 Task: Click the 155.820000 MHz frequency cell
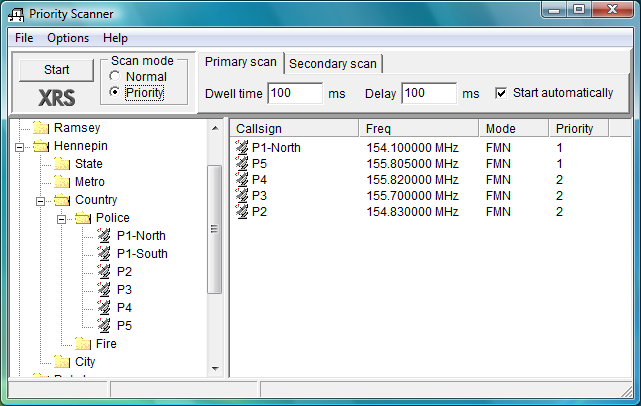[x=412, y=179]
